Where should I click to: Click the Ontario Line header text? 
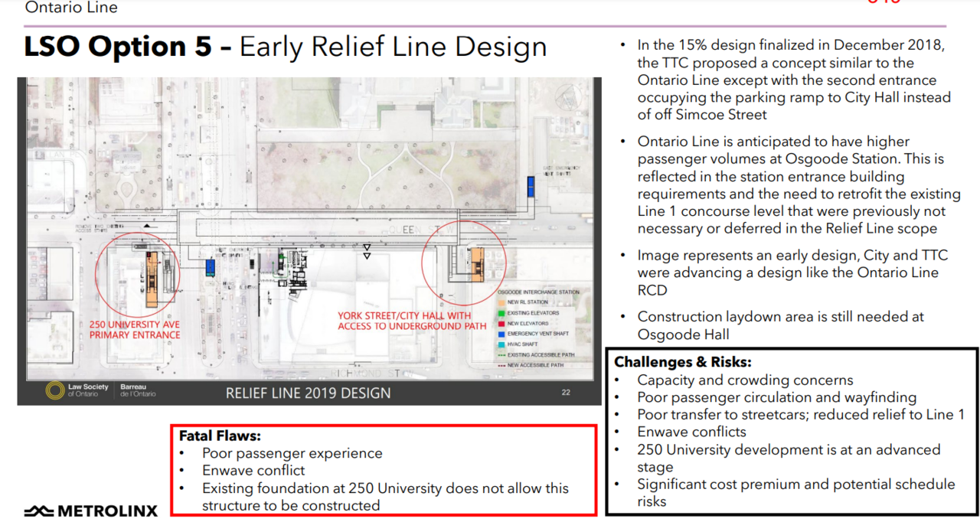click(71, 8)
